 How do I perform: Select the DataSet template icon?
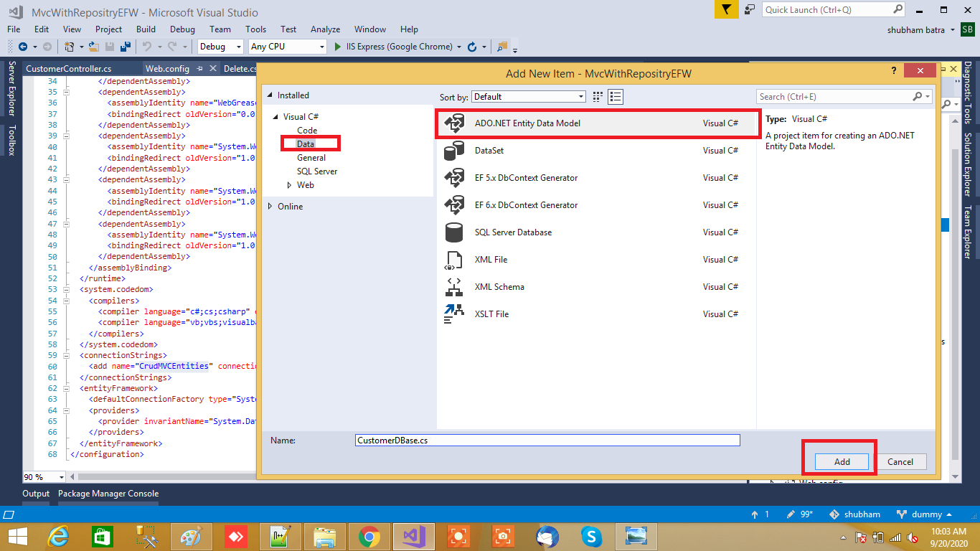coord(454,151)
